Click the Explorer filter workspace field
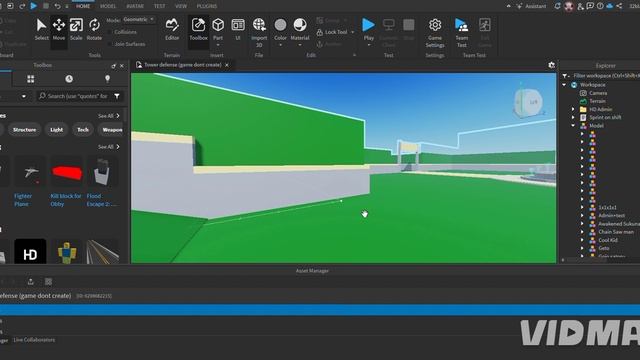The image size is (640, 360). 606,76
